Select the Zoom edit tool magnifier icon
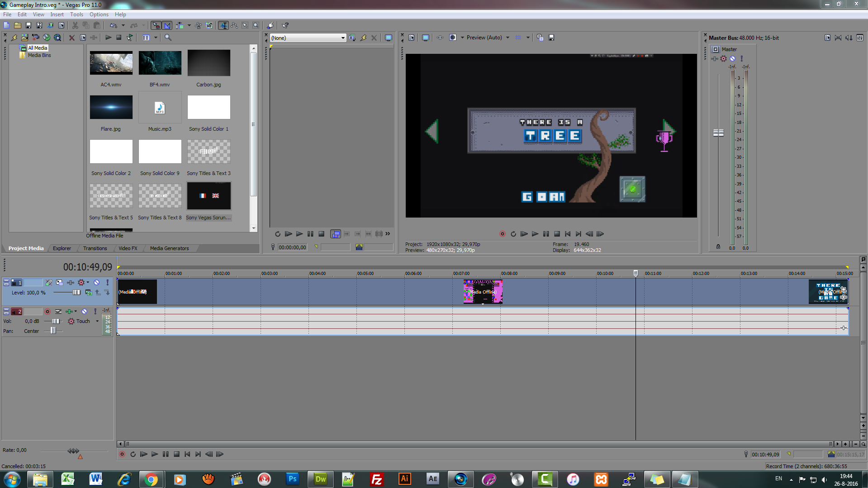The height and width of the screenshot is (488, 868). coord(256,25)
